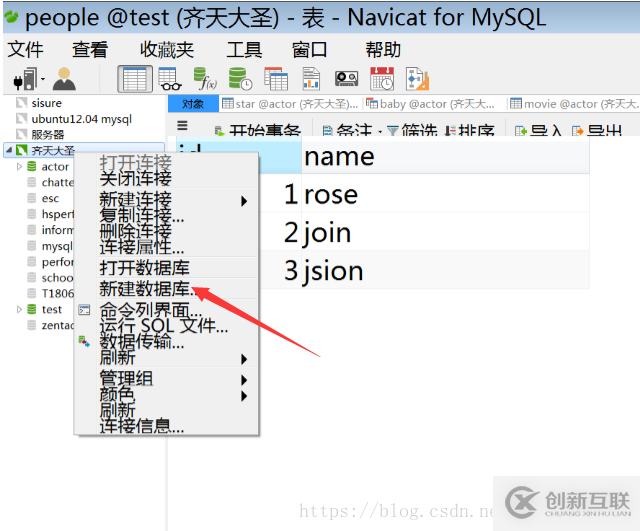This screenshot has width=640, height=531.
Task: Select the cell containing jsion
Action: pyautogui.click(x=445, y=270)
